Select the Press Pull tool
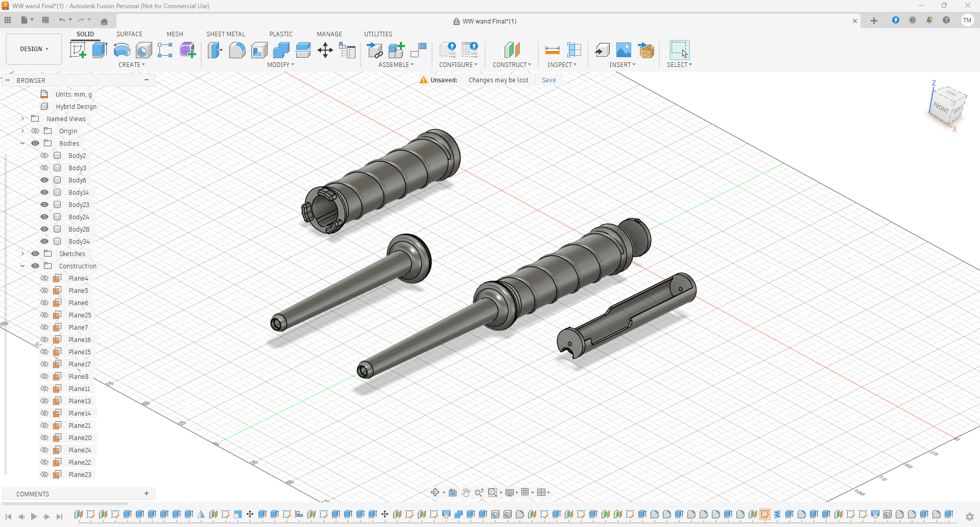Screen dimensions: 980x527 click(215, 50)
